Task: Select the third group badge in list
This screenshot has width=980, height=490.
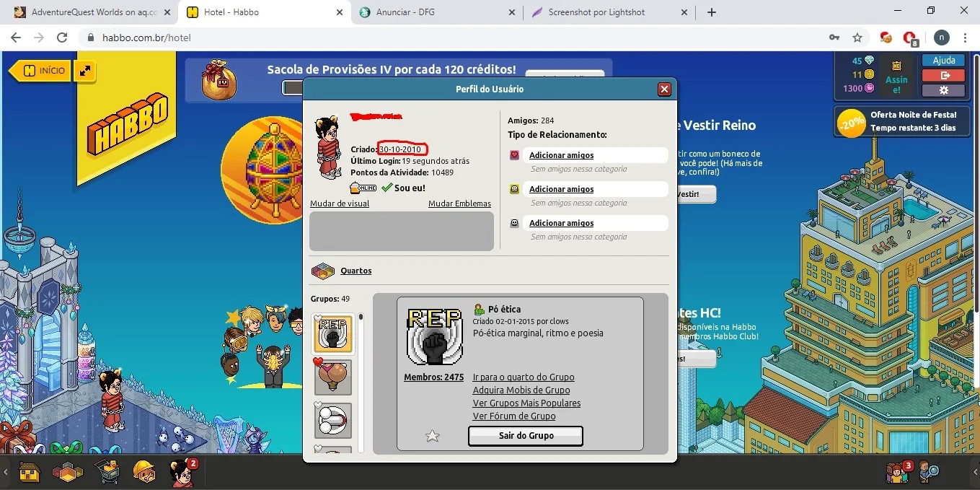Action: click(333, 420)
